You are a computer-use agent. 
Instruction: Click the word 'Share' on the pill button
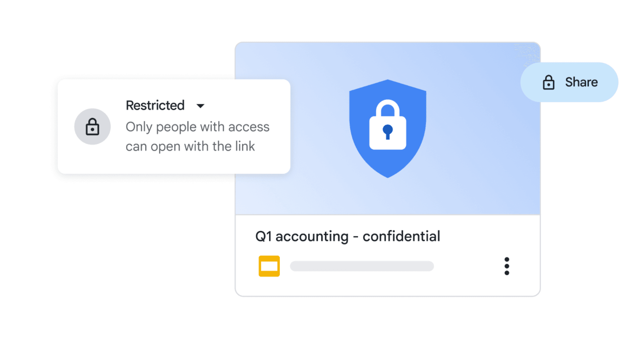coord(581,82)
